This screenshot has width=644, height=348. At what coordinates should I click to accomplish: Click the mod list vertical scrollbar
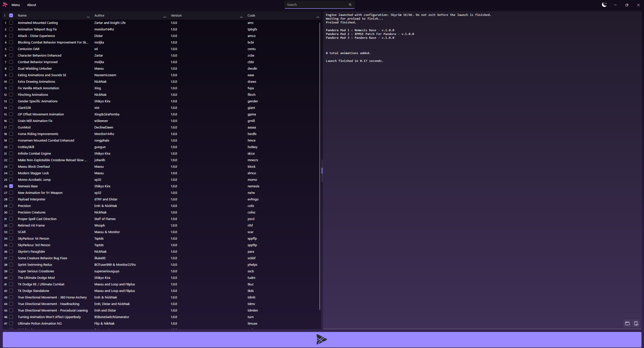(320, 166)
